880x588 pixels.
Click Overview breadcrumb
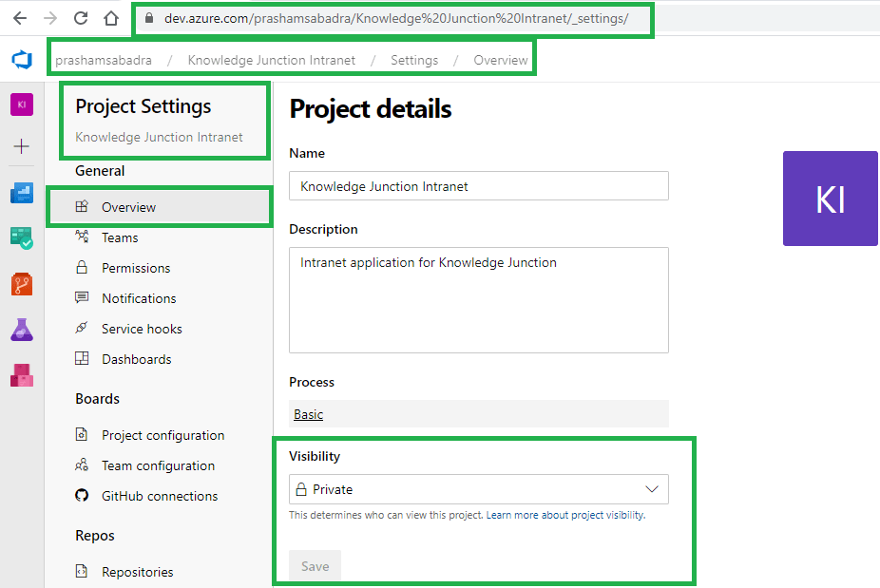point(501,60)
